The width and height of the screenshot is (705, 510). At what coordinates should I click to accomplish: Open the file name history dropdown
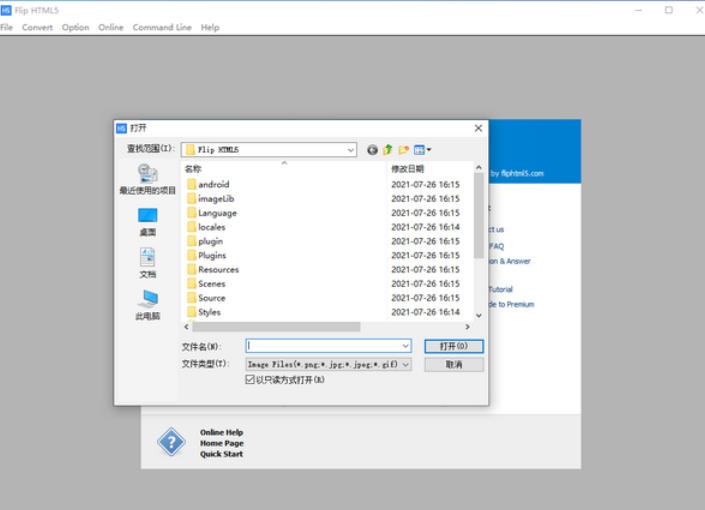405,346
